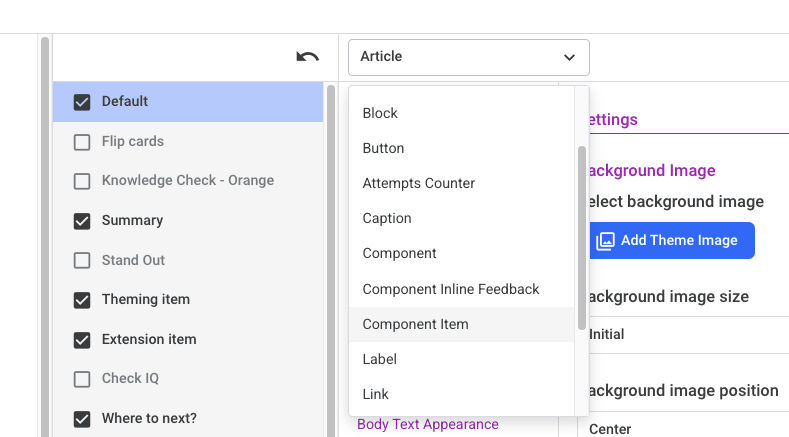Choose the Component Item option
Screen dimensions: 789x437
click(461, 325)
